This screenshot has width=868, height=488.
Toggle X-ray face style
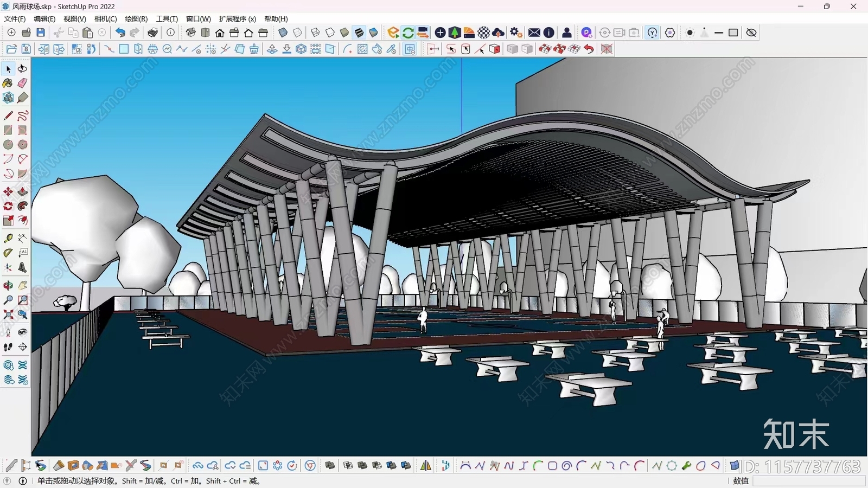point(283,33)
